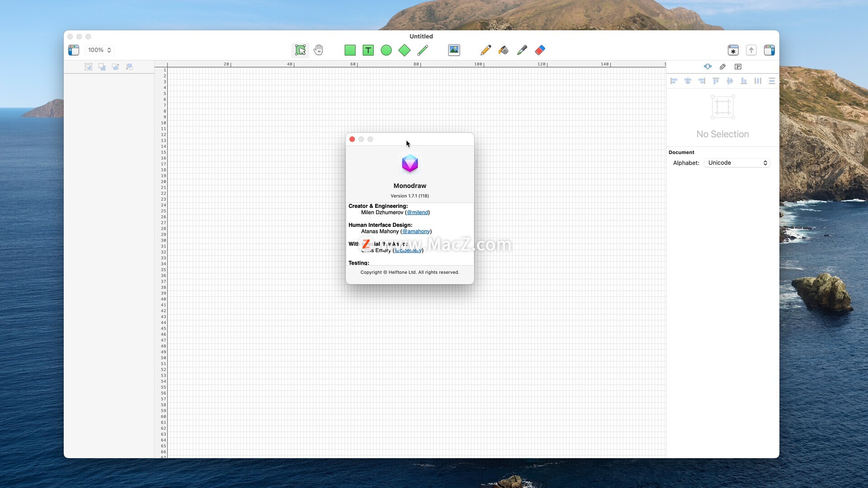Click Align Bottom Edges icon
The height and width of the screenshot is (488, 868).
coord(744,81)
